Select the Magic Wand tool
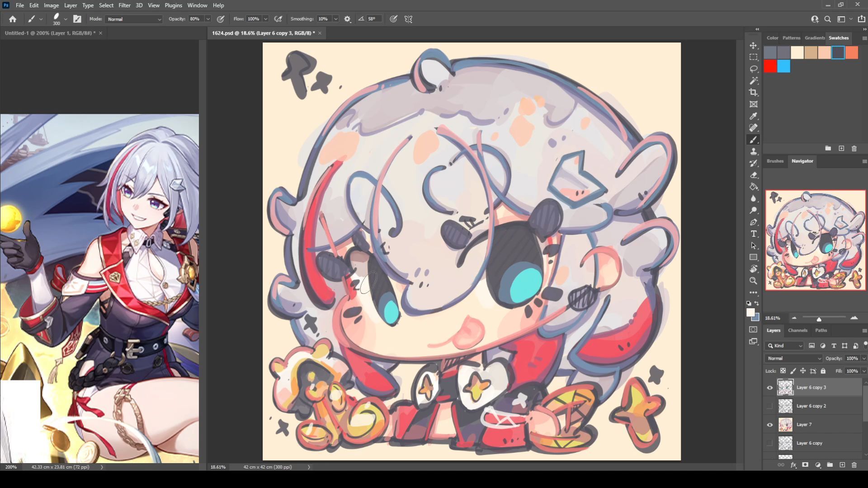 point(753,81)
